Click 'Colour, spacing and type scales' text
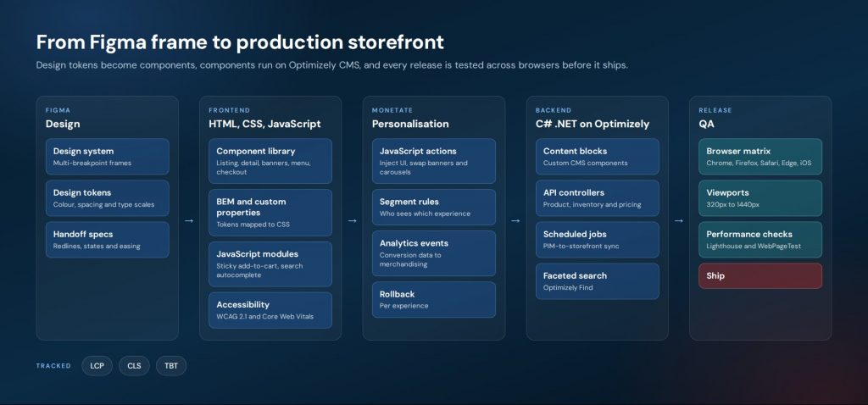 tap(104, 205)
